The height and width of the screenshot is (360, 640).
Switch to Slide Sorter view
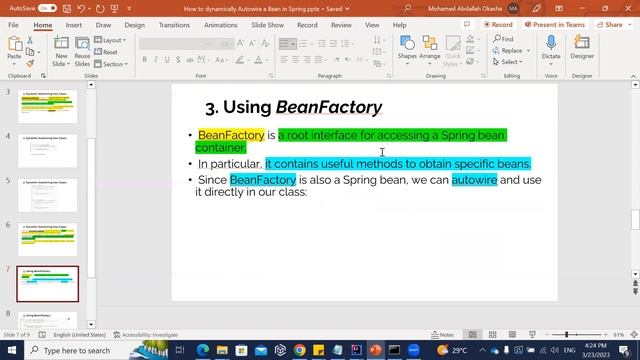click(493, 335)
